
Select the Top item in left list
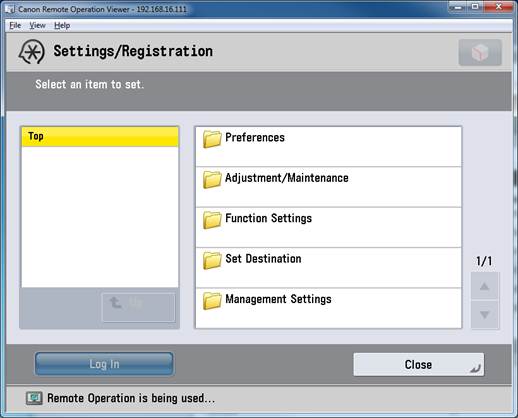coord(100,137)
